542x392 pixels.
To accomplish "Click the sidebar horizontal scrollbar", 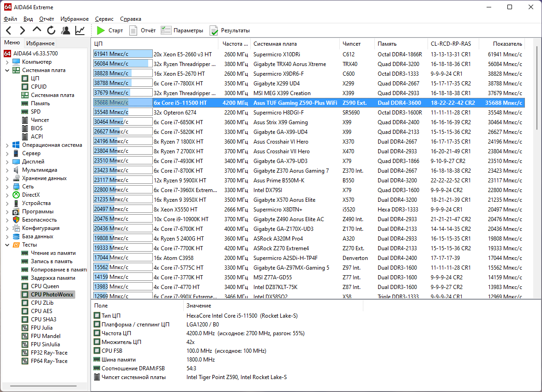I will click(x=43, y=386).
